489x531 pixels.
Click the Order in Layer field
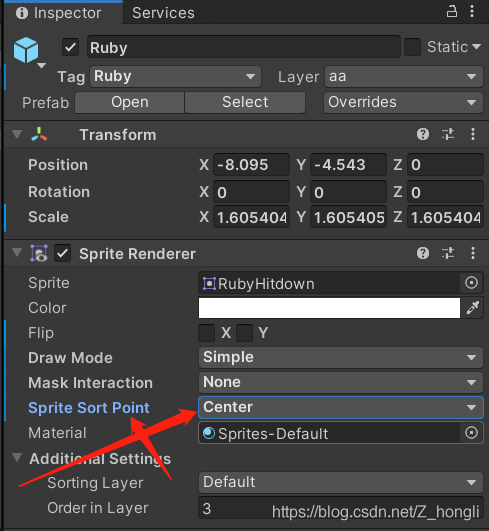[x=341, y=508]
